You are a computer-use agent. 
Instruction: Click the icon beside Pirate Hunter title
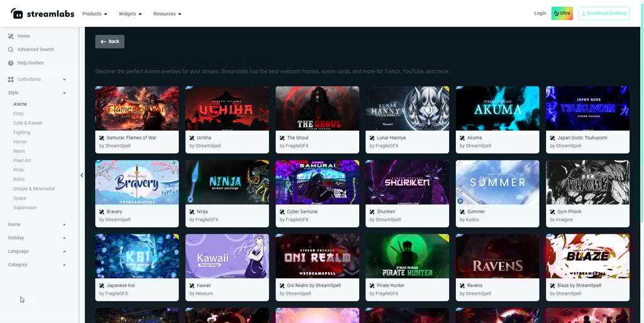(372, 286)
